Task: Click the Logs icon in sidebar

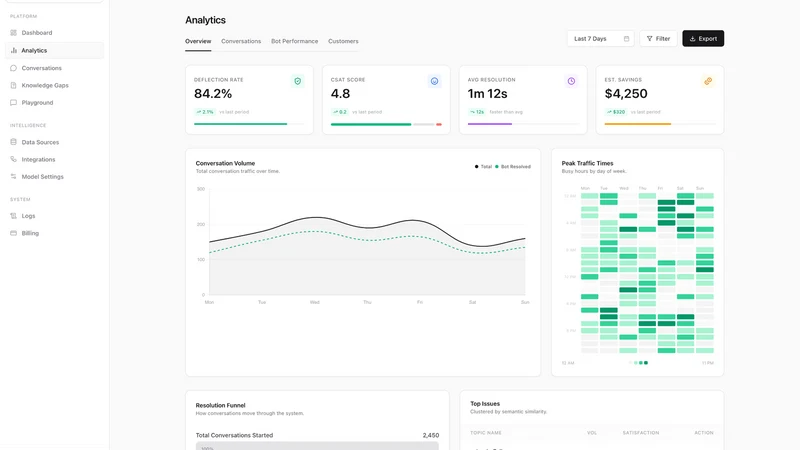Action: pos(13,216)
